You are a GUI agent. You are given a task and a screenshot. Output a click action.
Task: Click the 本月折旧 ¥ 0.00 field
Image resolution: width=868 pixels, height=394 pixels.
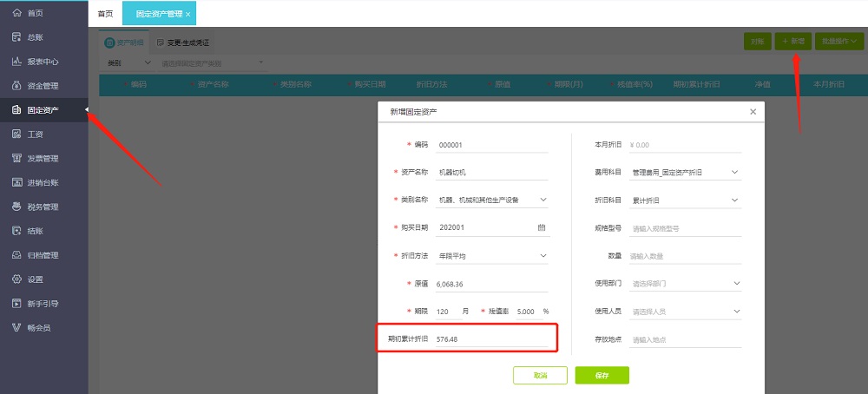pos(686,145)
